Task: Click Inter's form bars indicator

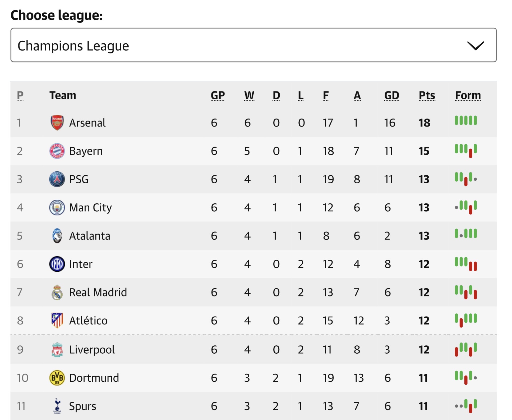Action: coord(466,264)
